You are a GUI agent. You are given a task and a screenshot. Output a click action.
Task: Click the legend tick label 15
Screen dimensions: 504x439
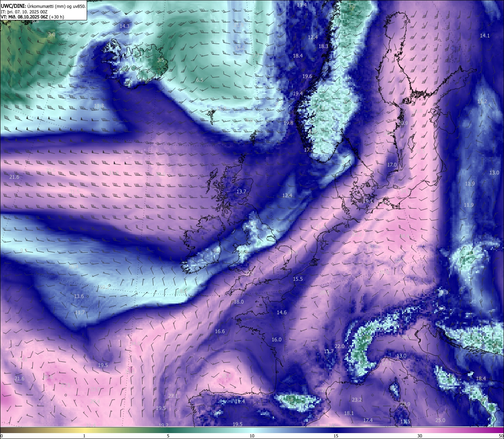pyautogui.click(x=336, y=436)
